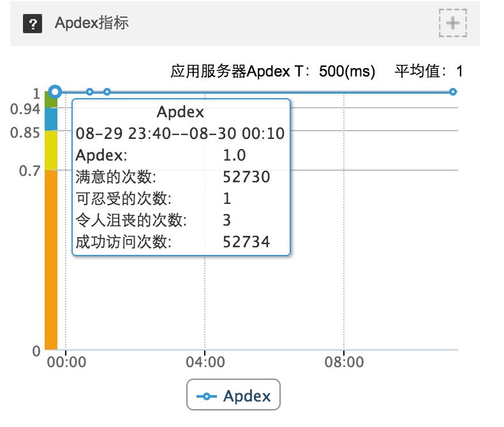This screenshot has height=427, width=504.
Task: Click the blue good-range color band
Action: point(51,119)
